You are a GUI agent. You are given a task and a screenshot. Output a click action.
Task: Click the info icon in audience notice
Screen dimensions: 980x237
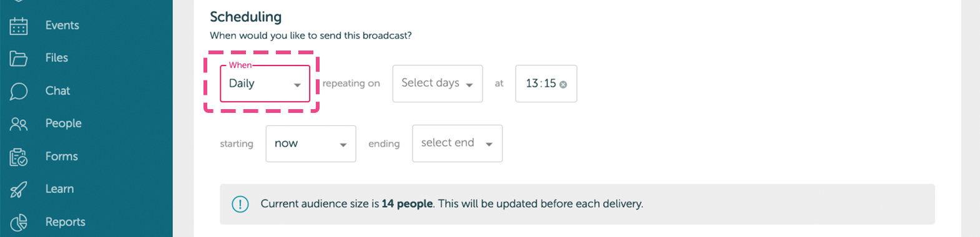click(240, 204)
